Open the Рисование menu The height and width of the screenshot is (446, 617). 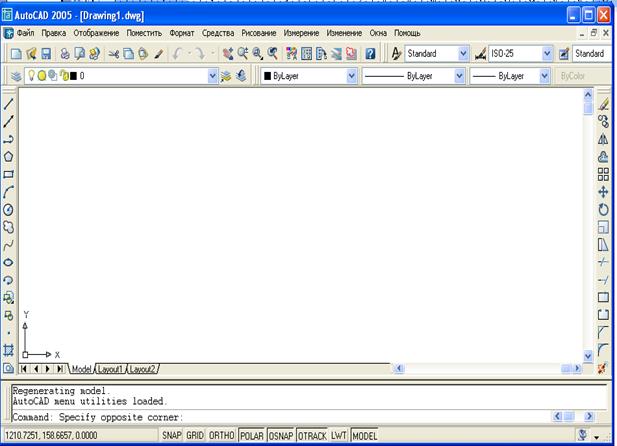point(259,33)
